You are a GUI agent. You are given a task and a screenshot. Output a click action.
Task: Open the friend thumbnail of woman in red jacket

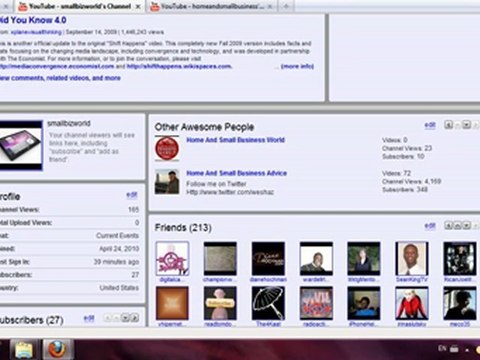click(412, 303)
